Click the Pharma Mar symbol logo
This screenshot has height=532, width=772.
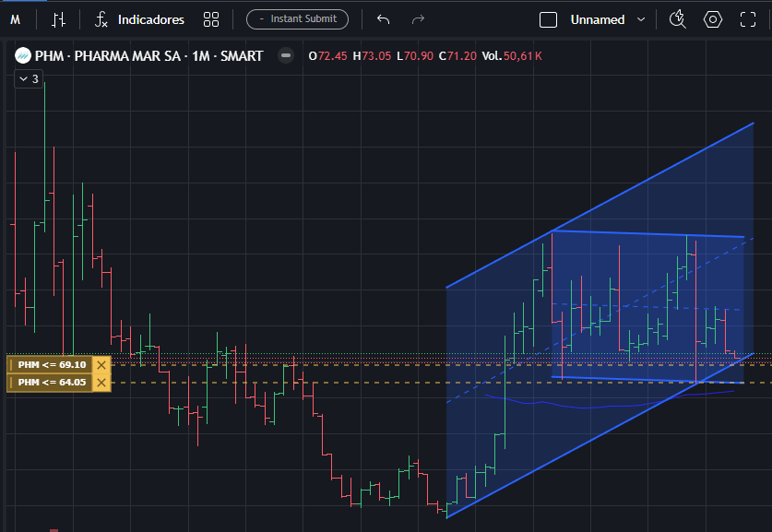23,55
